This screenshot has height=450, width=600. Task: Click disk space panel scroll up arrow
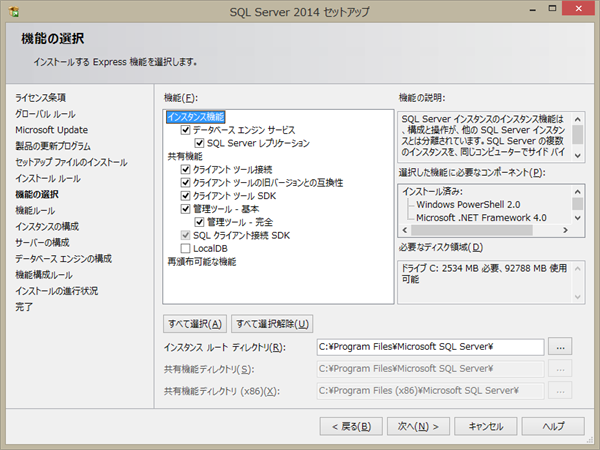578,269
